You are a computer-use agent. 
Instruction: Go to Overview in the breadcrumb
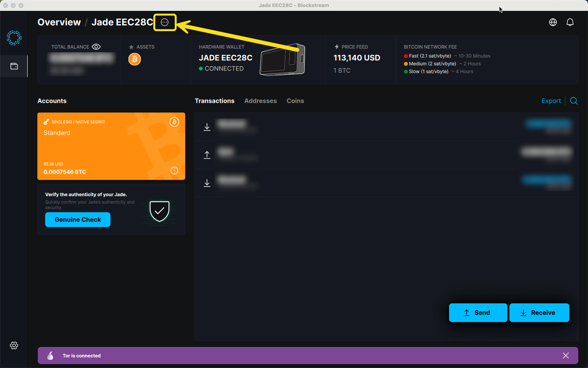click(59, 22)
